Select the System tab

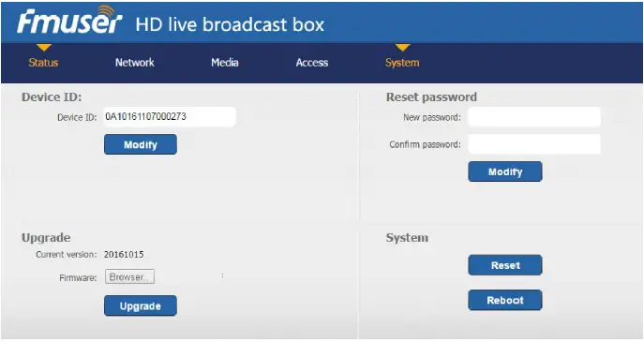coord(402,63)
